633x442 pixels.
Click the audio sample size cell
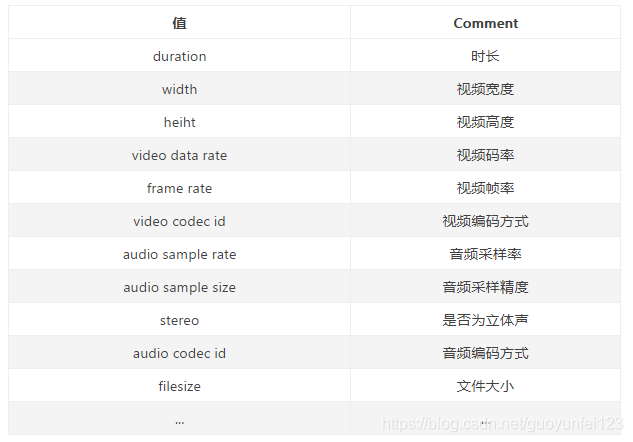pos(179,287)
